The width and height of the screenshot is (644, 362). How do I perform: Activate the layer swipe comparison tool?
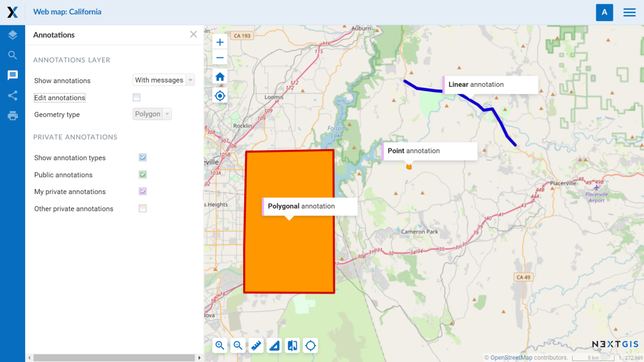coord(292,345)
